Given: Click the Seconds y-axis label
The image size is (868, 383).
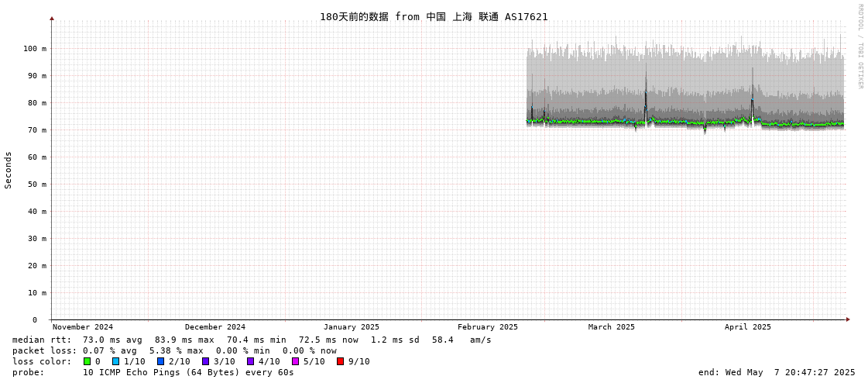Looking at the screenshot, I should (x=9, y=170).
